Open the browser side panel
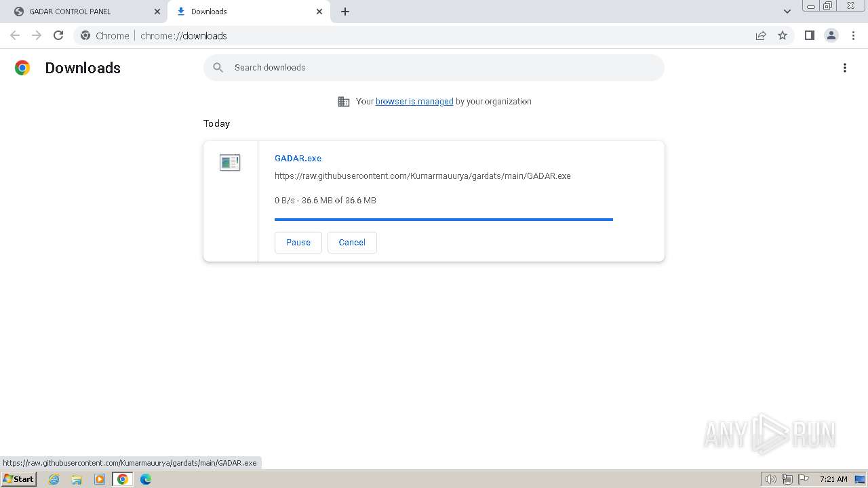868x488 pixels. [x=809, y=35]
